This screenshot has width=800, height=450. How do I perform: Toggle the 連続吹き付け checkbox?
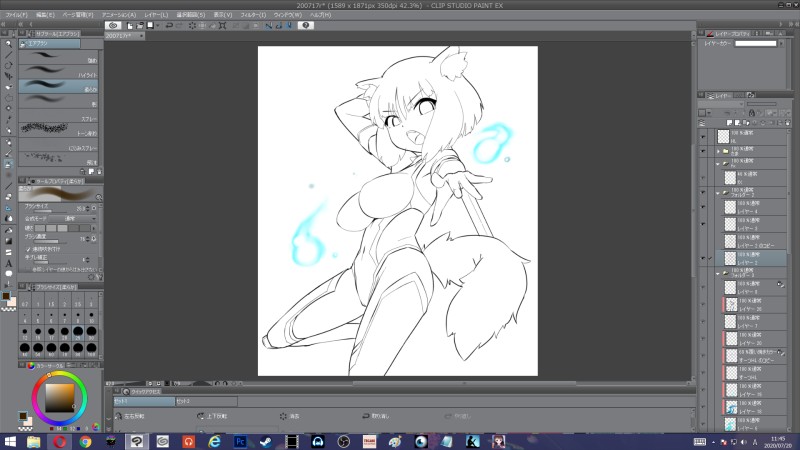click(x=28, y=249)
